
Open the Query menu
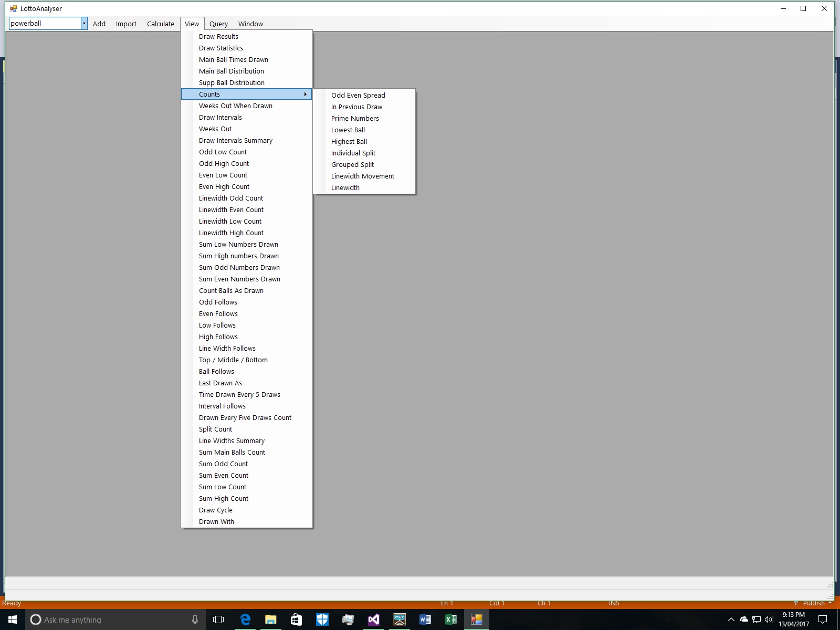(218, 24)
